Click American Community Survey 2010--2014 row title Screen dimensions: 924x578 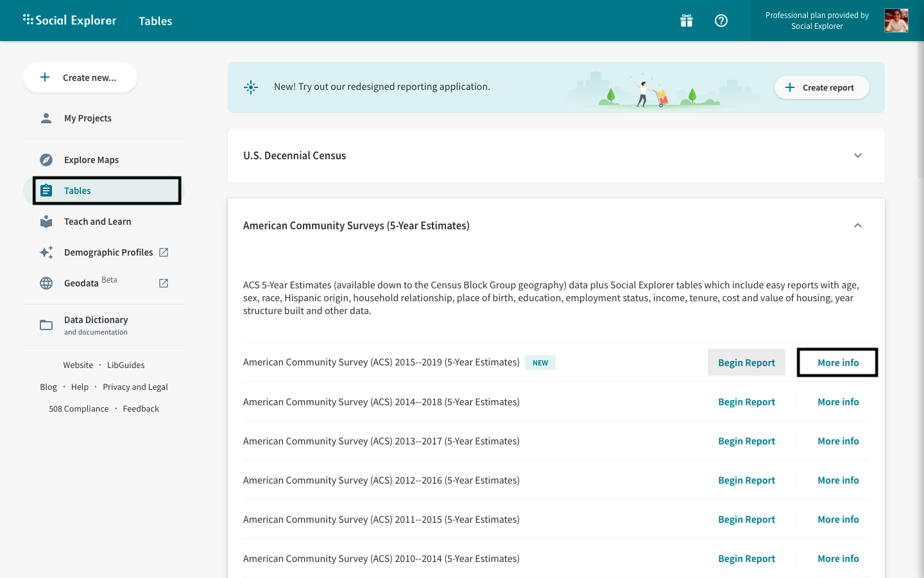pos(381,558)
